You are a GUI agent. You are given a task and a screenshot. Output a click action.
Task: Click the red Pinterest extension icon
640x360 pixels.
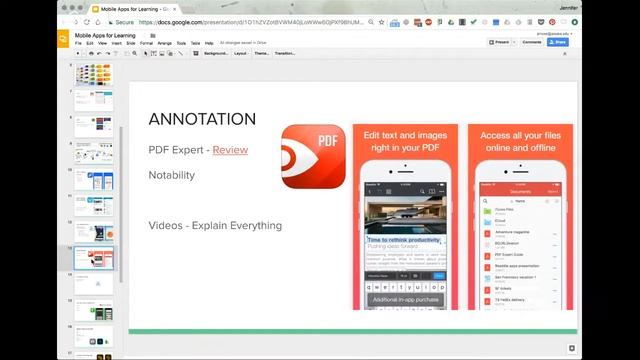(552, 22)
